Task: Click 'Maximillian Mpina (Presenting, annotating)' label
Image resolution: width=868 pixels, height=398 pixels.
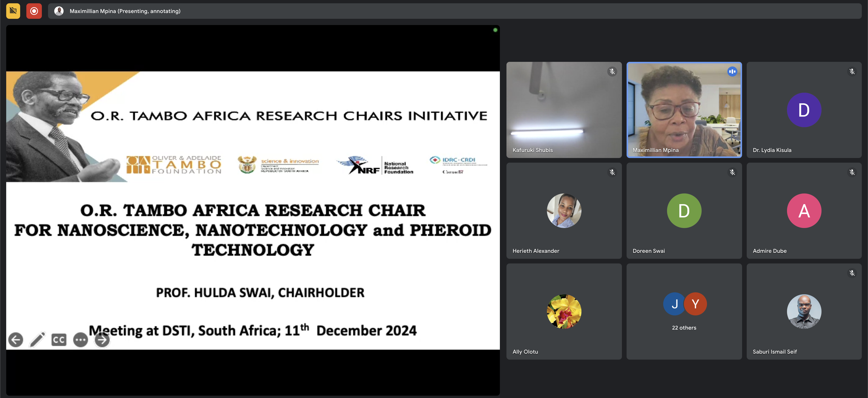Action: click(x=125, y=11)
